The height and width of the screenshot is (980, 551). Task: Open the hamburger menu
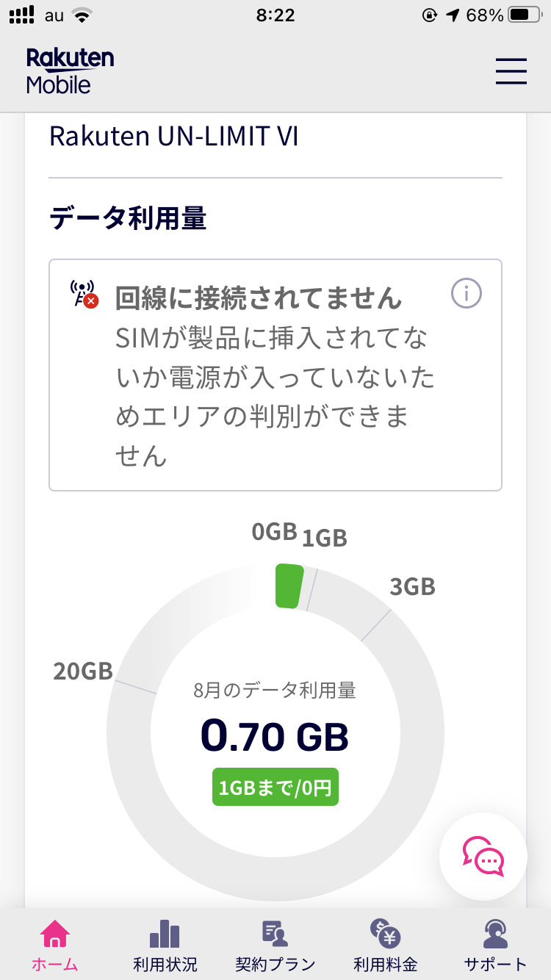coord(511,71)
